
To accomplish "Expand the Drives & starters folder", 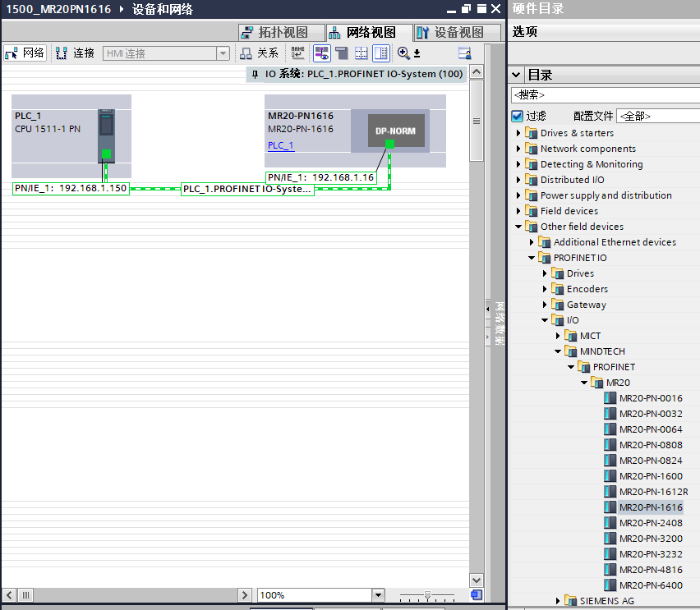I will pos(518,133).
